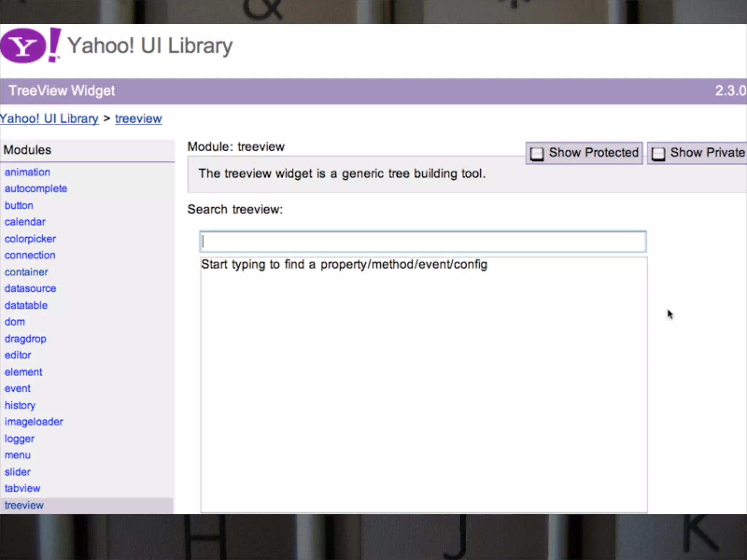Navigate to the colorpicker module
Screen dimensions: 747x560
click(x=30, y=239)
